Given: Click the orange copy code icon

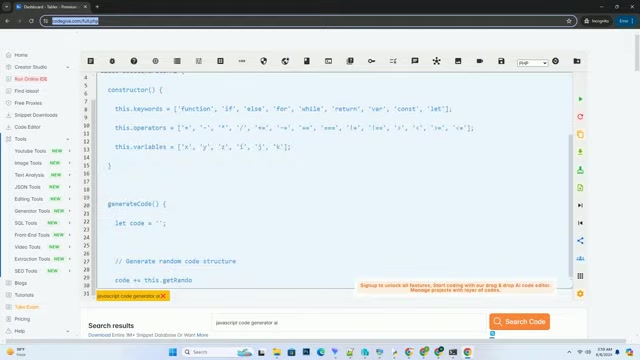Looking at the screenshot, I should click(x=580, y=134).
